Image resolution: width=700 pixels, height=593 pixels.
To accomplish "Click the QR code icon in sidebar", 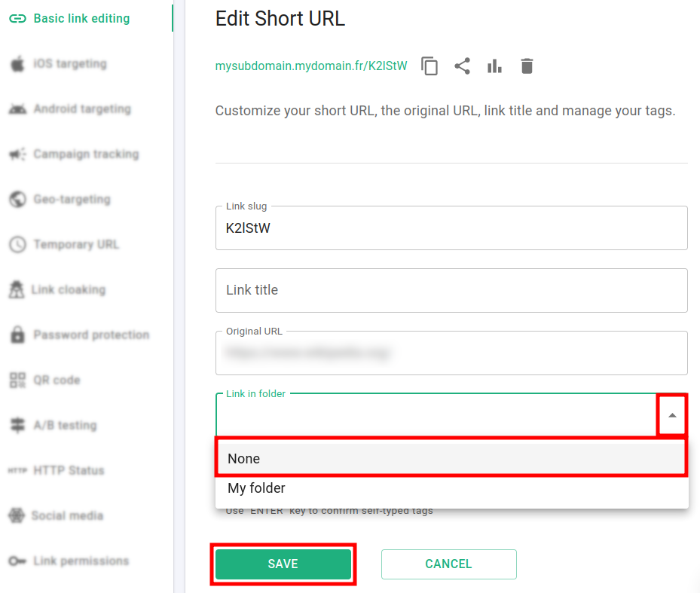I will [x=17, y=381].
